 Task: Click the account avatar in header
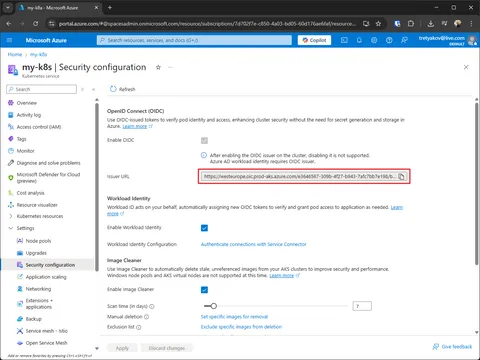click(x=472, y=40)
